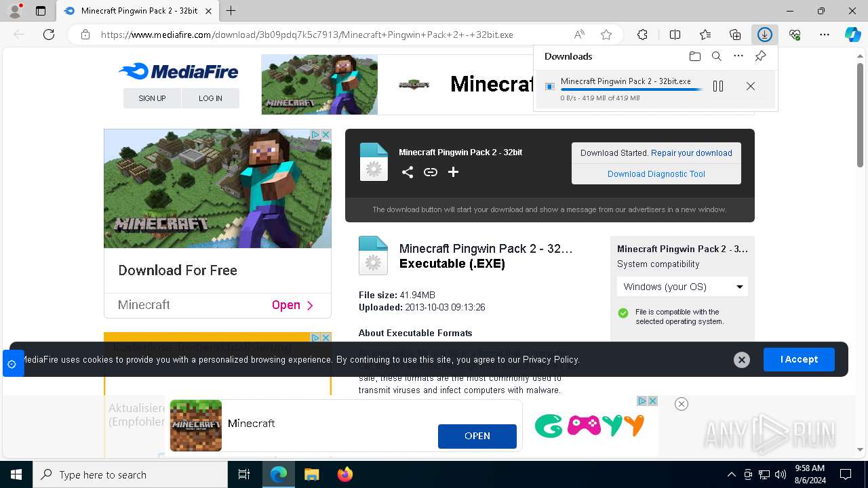Dismiss the cookie notice X button
The height and width of the screenshot is (488, 868).
pos(742,360)
